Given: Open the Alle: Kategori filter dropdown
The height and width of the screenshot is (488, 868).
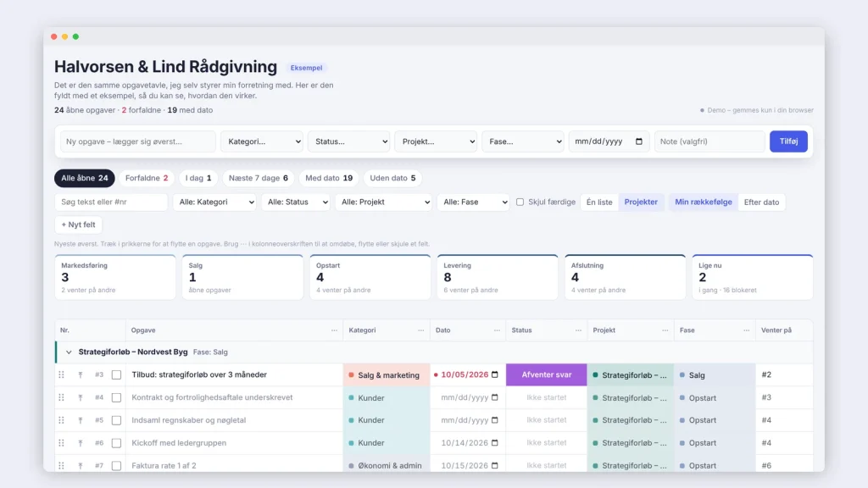Looking at the screenshot, I should coord(214,202).
